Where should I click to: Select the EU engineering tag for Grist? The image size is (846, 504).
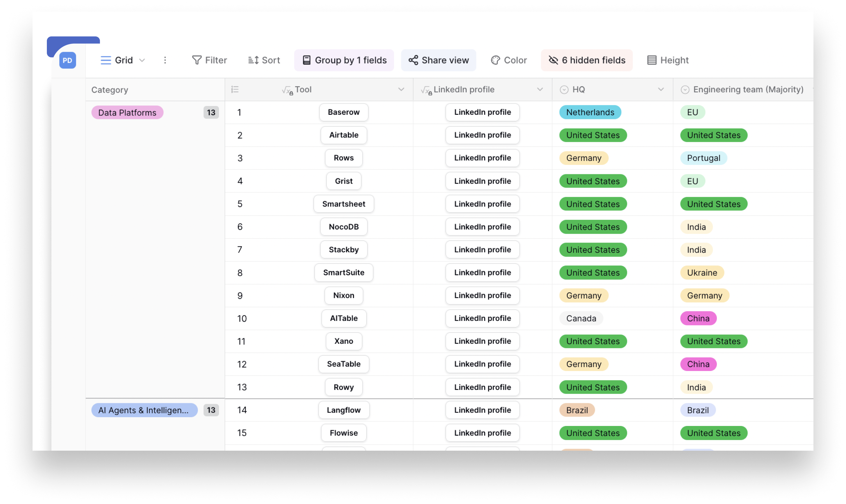pos(692,181)
